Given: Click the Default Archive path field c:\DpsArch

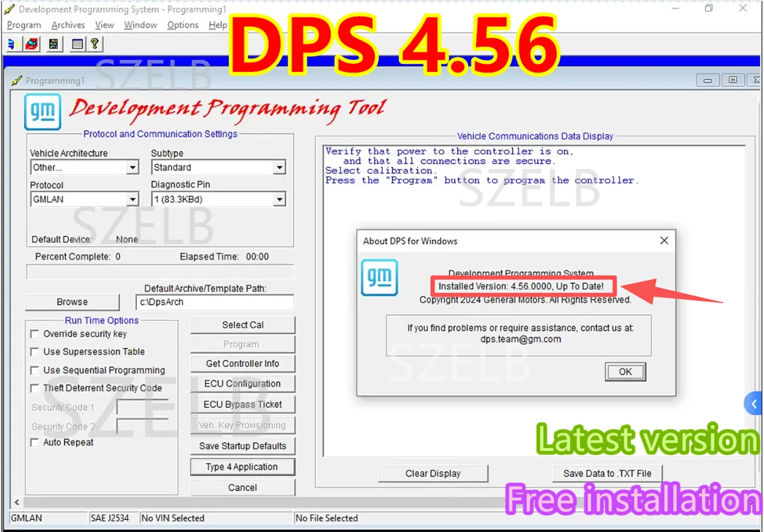Looking at the screenshot, I should pyautogui.click(x=215, y=302).
